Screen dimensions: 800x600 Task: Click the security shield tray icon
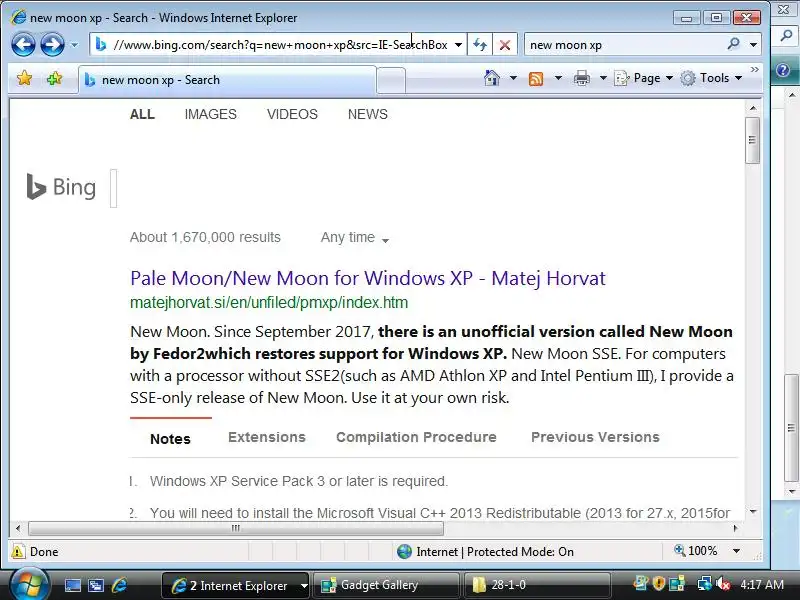[x=659, y=583]
